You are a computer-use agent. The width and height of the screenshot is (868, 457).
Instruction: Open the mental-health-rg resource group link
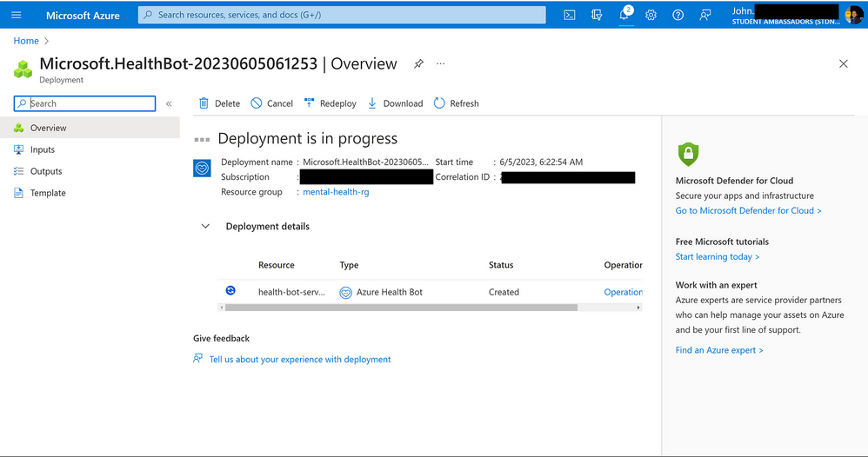[x=336, y=192]
